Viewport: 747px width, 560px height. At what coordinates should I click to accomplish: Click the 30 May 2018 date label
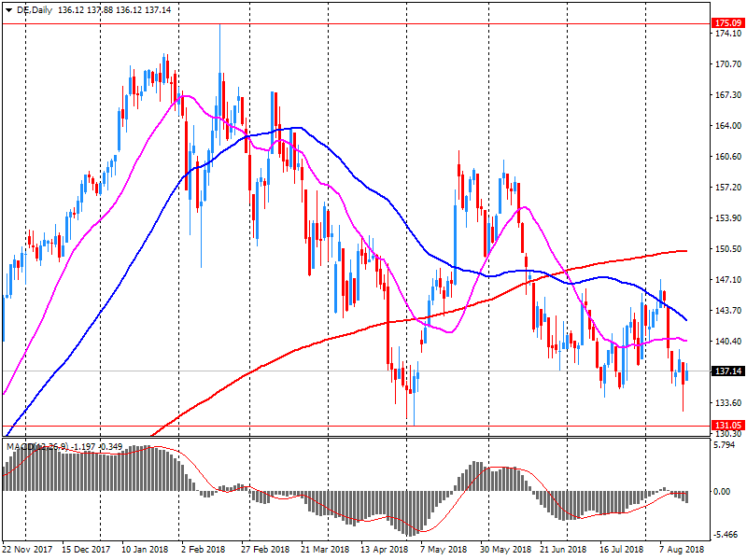pyautogui.click(x=505, y=550)
